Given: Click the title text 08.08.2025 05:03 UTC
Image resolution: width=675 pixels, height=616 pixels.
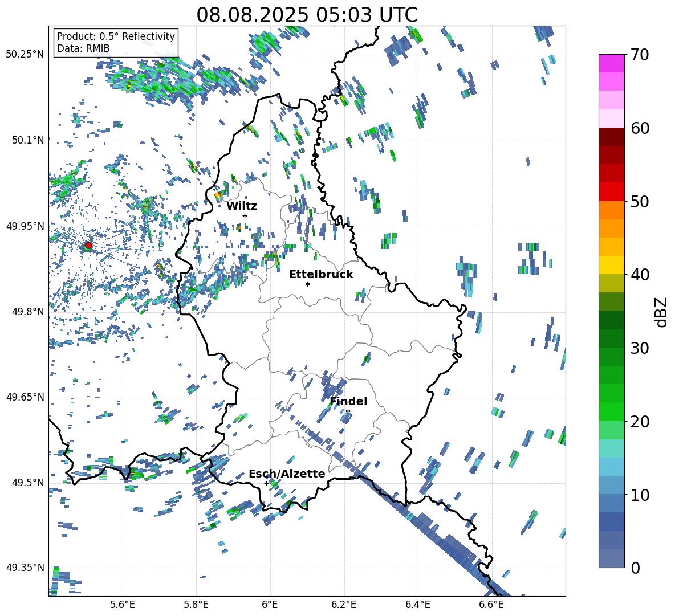Looking at the screenshot, I should 307,15.
